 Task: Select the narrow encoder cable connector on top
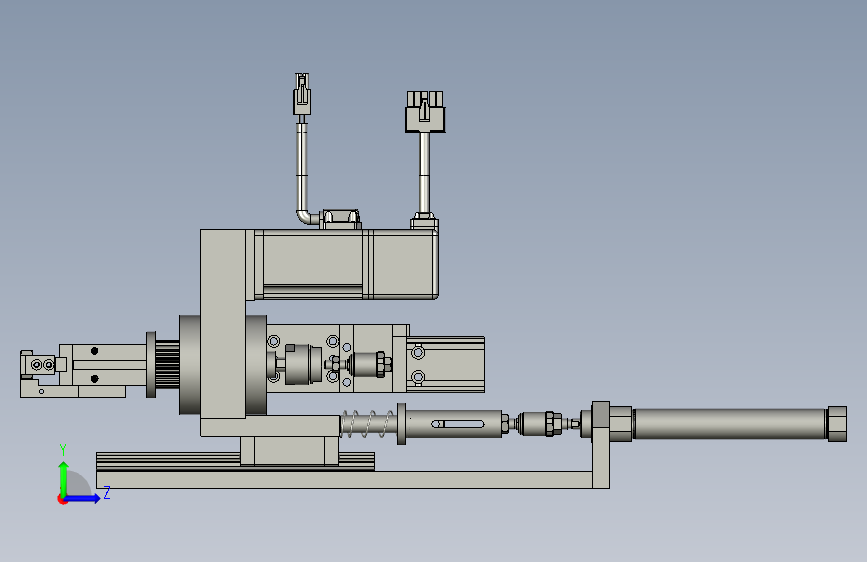click(x=301, y=94)
